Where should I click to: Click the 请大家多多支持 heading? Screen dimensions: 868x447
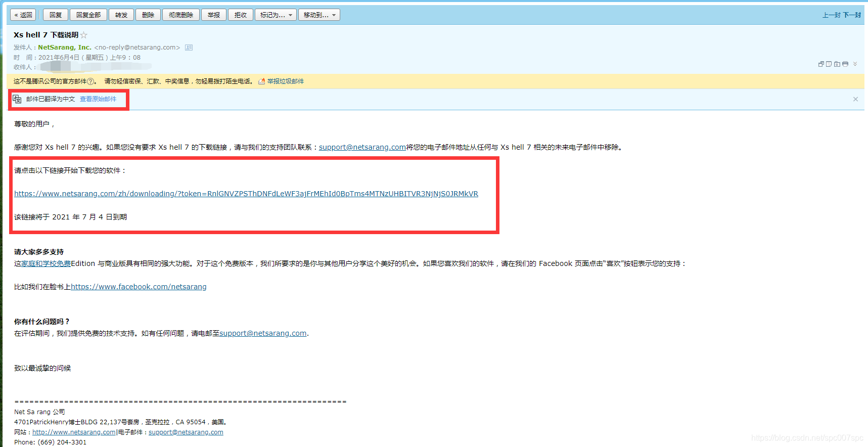(39, 252)
